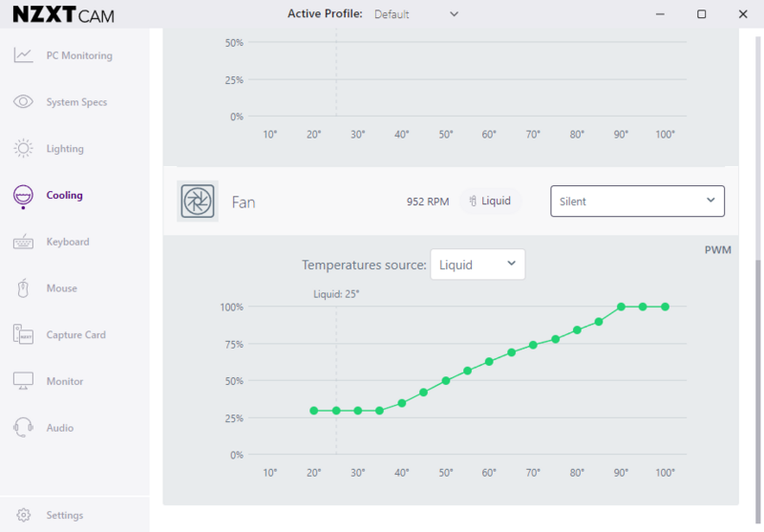Click the Capture Card icon

(24, 335)
